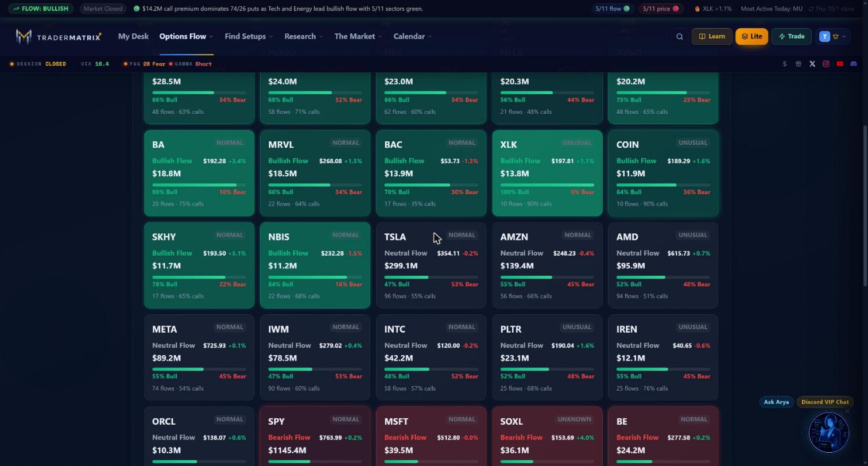The width and height of the screenshot is (868, 466).
Task: Expand the Calendar dropdown
Action: click(x=413, y=37)
